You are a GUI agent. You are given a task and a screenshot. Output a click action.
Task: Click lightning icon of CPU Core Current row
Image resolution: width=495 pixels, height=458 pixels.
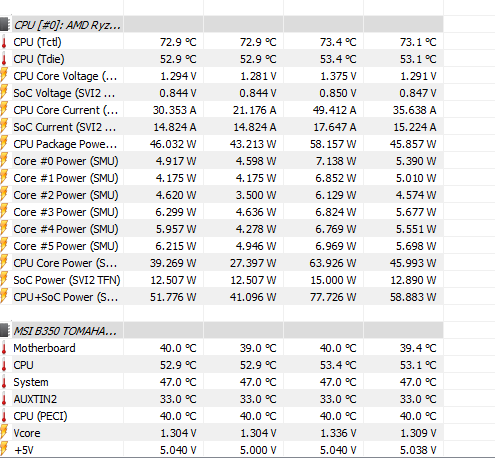(4, 109)
